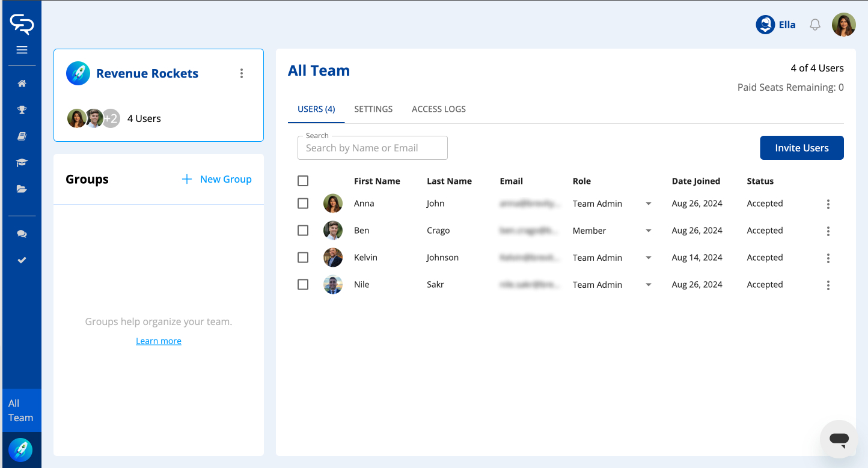Open the folder icon in sidebar
The height and width of the screenshot is (468, 868).
click(22, 189)
